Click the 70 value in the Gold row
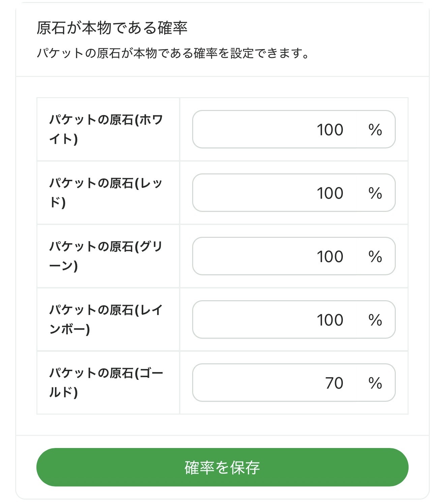This screenshot has width=445, height=504. pyautogui.click(x=334, y=383)
